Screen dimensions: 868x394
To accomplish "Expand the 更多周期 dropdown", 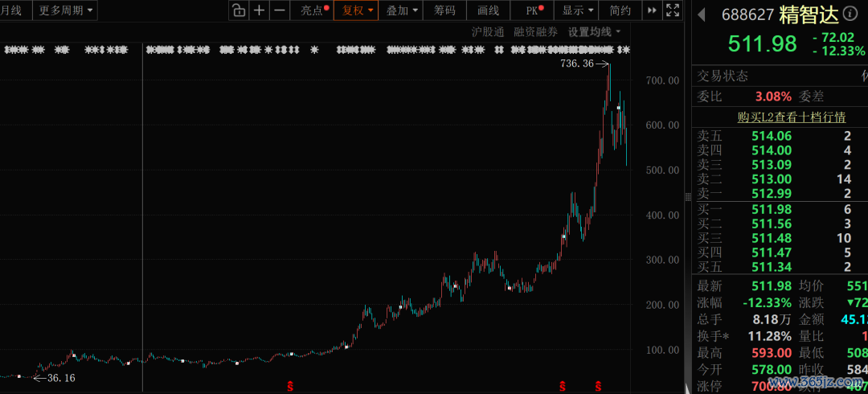I will click(x=66, y=10).
